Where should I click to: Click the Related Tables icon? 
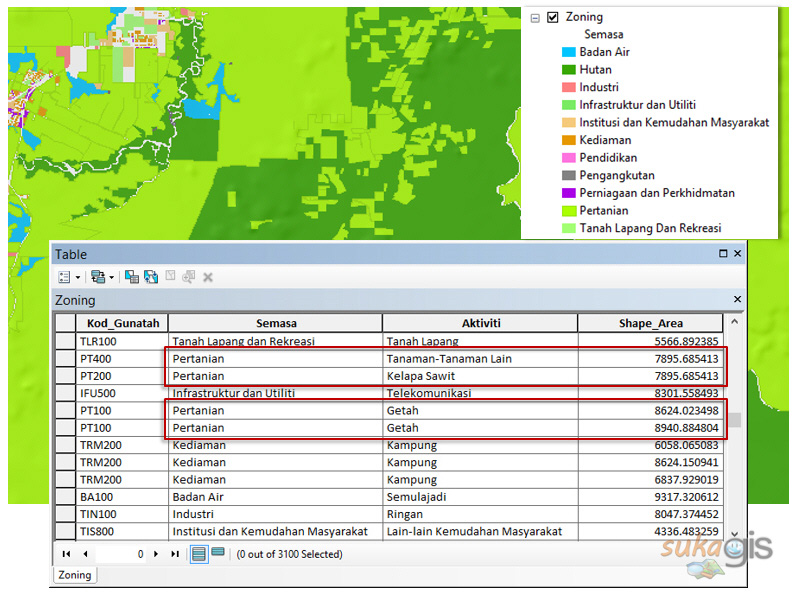[x=97, y=277]
